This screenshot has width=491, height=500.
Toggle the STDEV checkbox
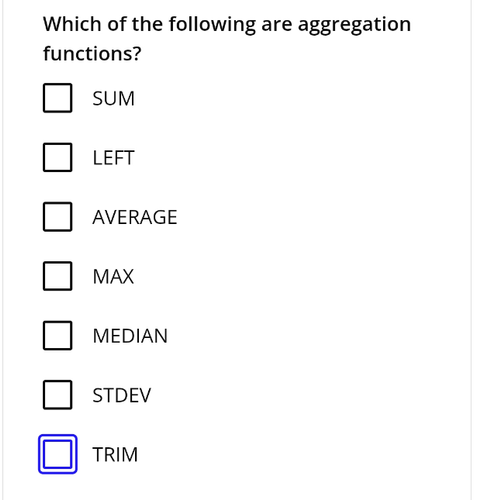tap(57, 395)
